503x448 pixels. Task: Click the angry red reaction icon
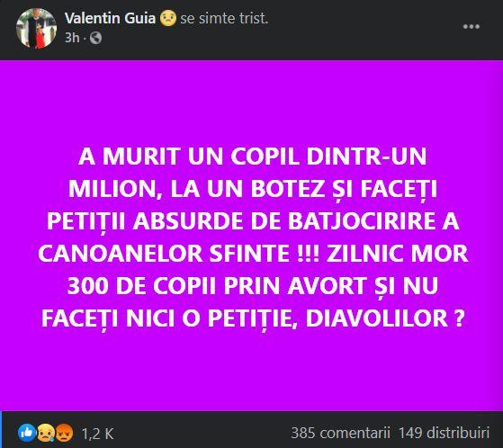[64, 433]
